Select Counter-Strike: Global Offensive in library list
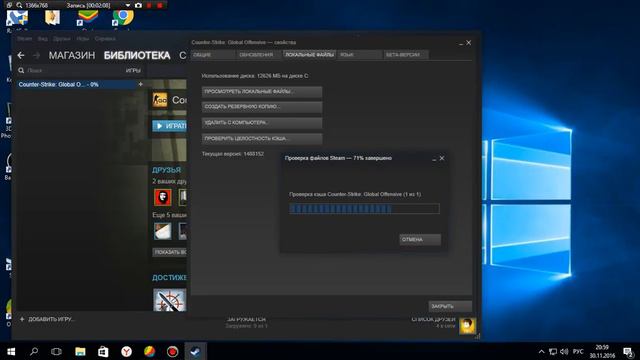 pos(76,84)
